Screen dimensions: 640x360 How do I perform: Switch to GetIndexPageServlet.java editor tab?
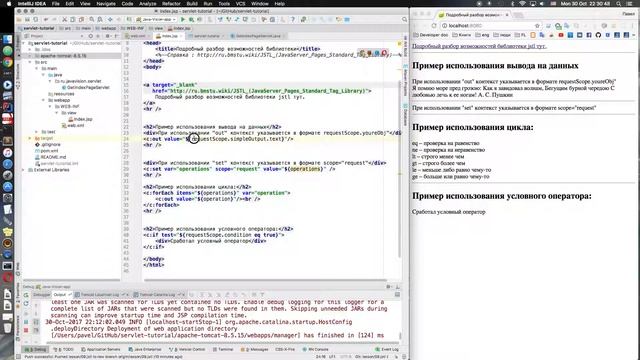click(x=258, y=36)
